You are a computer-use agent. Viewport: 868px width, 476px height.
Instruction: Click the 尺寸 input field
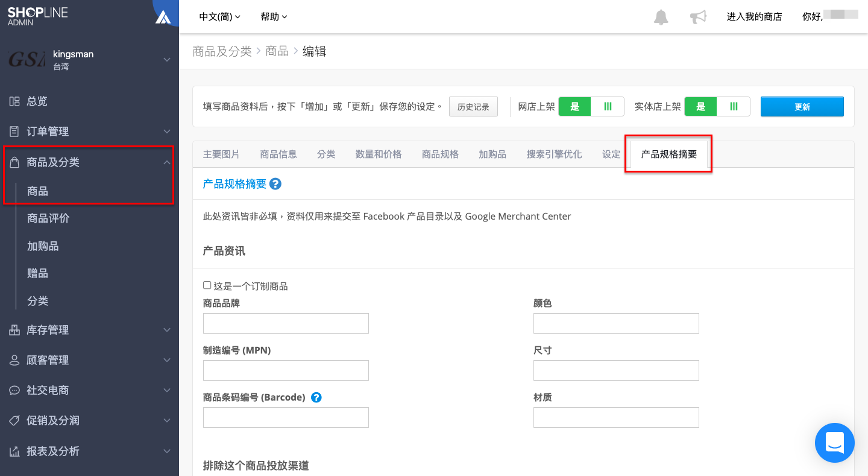616,370
